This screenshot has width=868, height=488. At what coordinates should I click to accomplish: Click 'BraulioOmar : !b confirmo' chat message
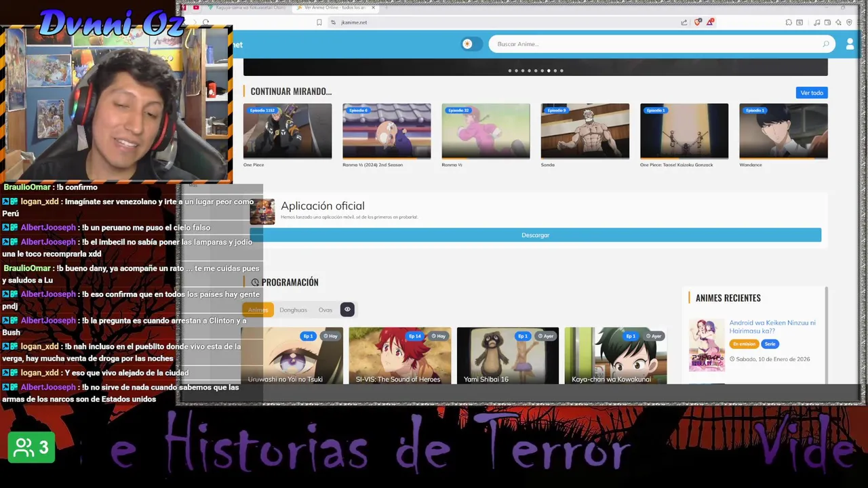tap(51, 187)
